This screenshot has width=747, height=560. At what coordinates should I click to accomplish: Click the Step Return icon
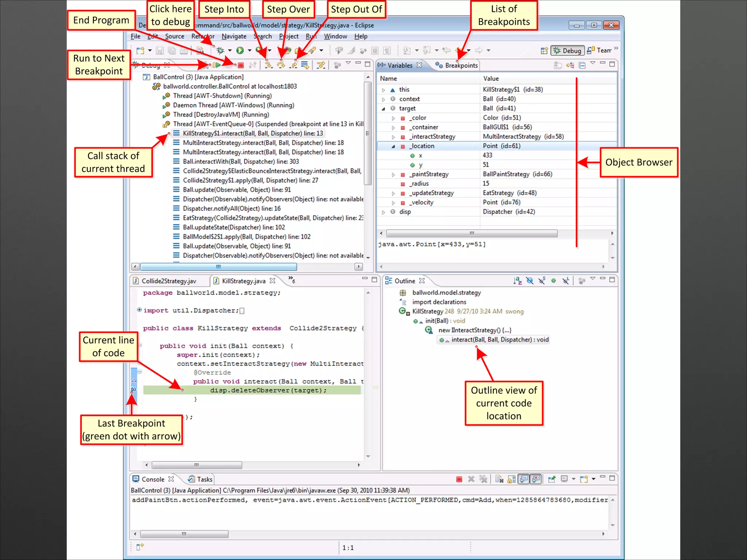point(293,66)
